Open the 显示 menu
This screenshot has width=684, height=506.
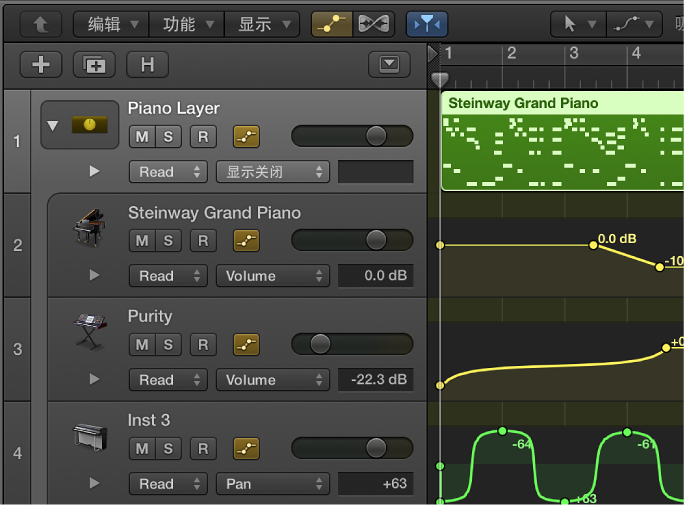click(263, 24)
